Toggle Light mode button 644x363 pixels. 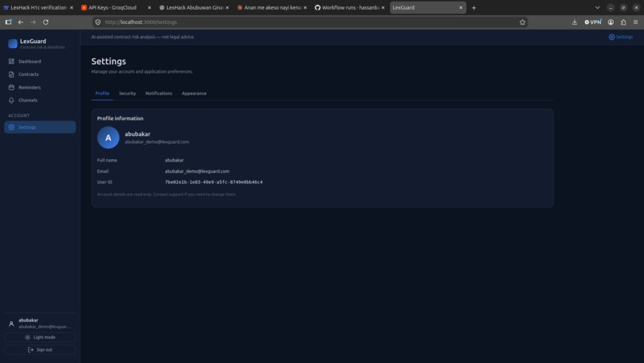40,337
